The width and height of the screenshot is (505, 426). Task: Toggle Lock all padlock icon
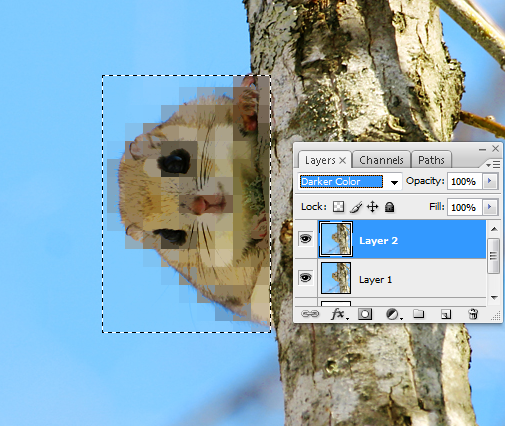pyautogui.click(x=389, y=207)
